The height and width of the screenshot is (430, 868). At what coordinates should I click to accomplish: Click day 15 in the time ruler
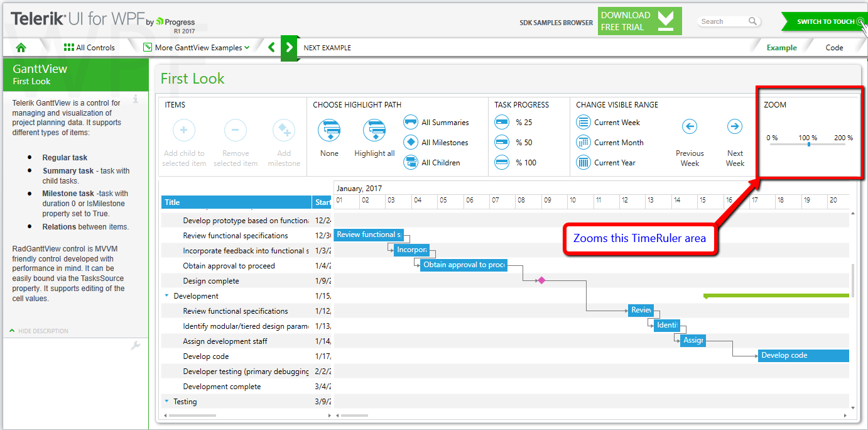pyautogui.click(x=710, y=201)
